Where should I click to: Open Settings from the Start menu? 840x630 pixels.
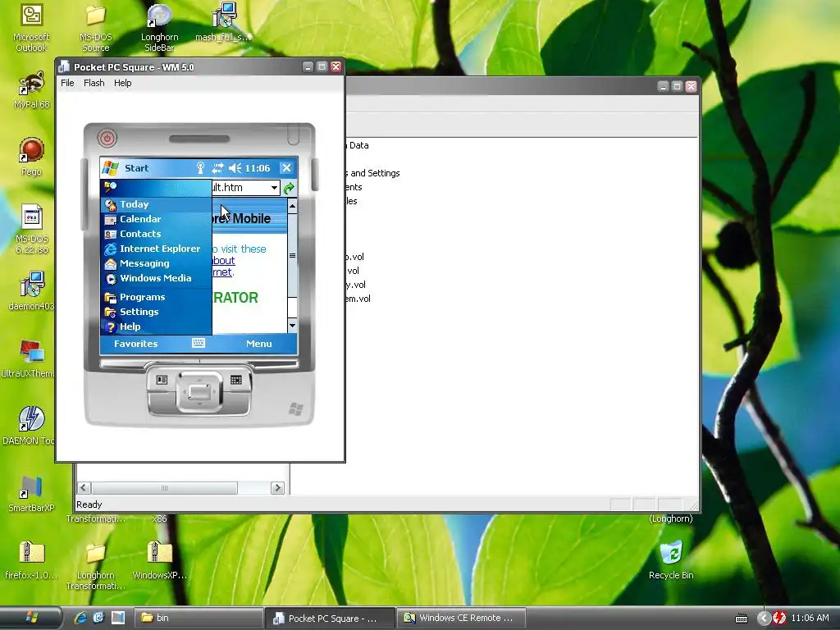pos(156,312)
